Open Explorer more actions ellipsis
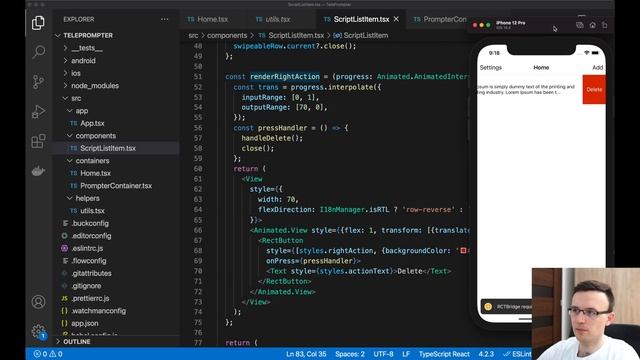This screenshot has height=360, width=640. (x=164, y=19)
